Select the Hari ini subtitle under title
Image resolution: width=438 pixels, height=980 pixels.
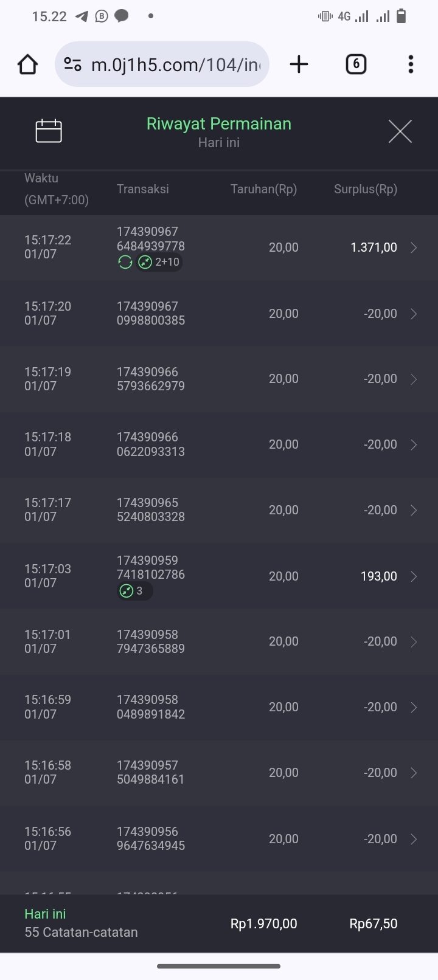[218, 143]
